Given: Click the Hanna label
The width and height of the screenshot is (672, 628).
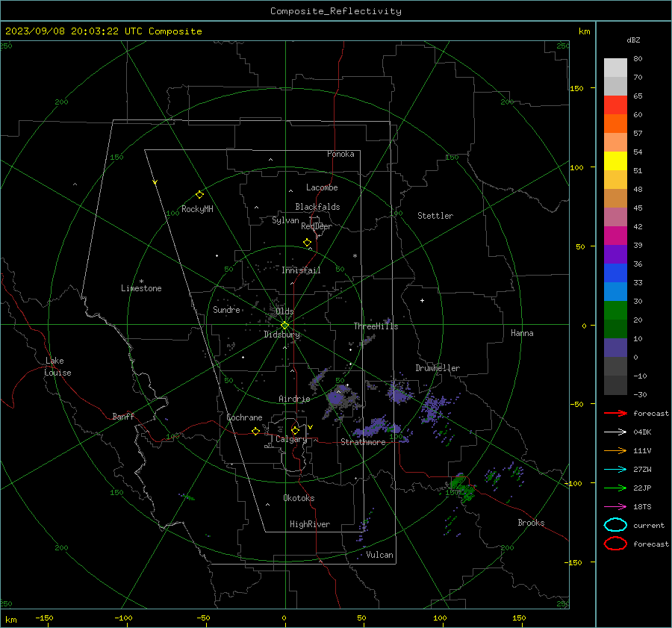Looking at the screenshot, I should 522,333.
